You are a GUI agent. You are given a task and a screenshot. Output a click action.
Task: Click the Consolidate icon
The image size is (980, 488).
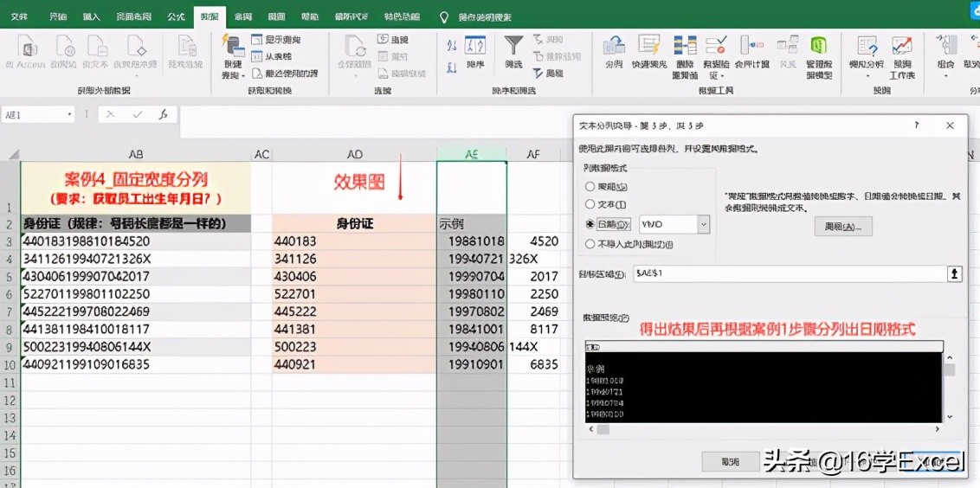pos(751,46)
